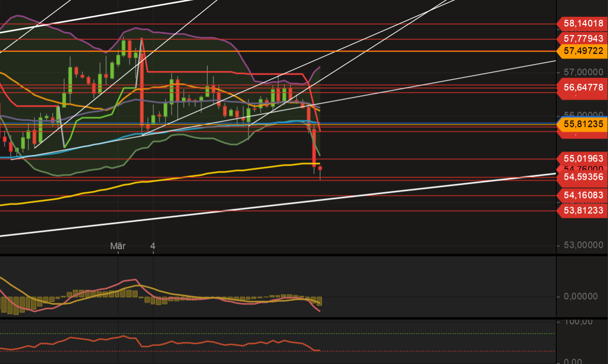This screenshot has width=608, height=364.
Task: Click the 100,00 label on oscillator scale
Action: pyautogui.click(x=579, y=322)
